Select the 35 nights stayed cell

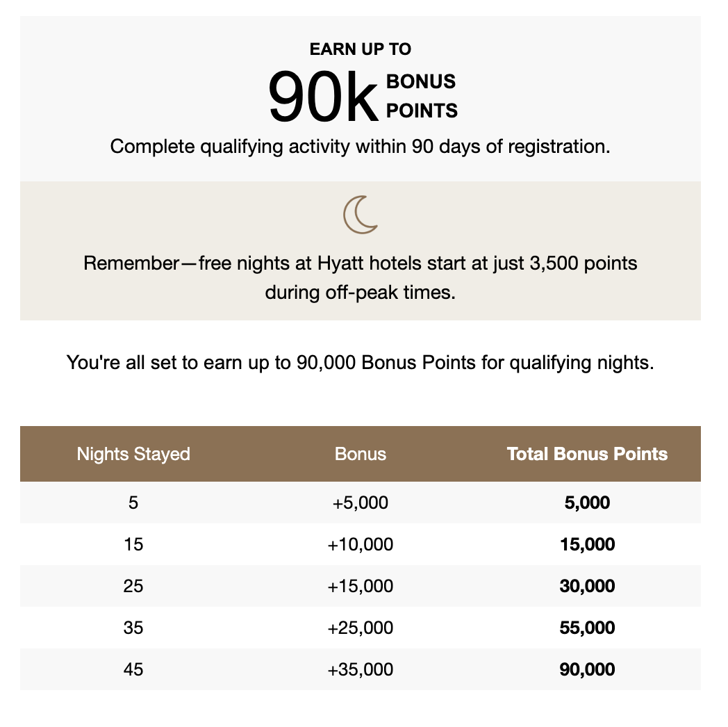click(133, 628)
